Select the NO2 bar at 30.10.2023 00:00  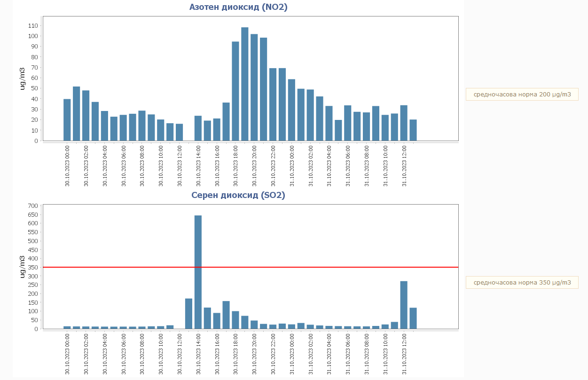[x=67, y=120]
